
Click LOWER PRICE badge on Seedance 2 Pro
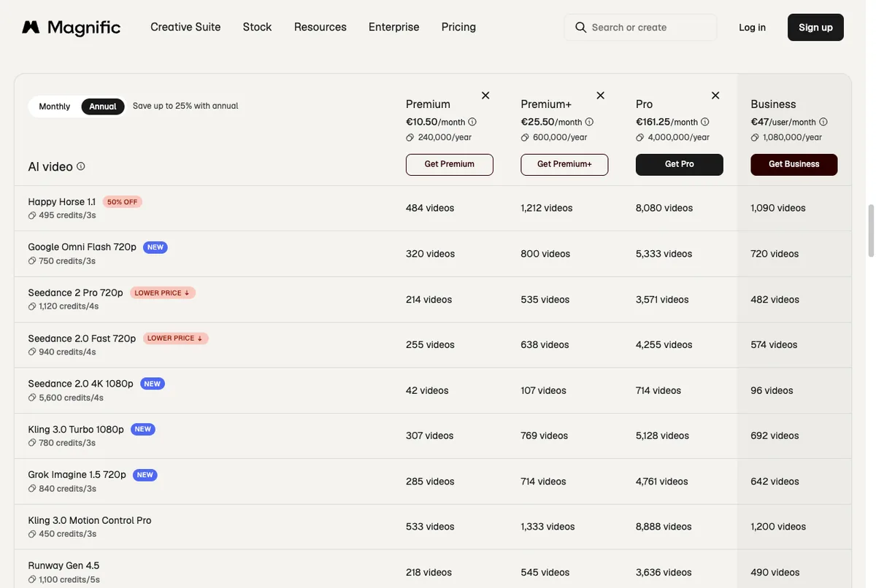point(163,293)
